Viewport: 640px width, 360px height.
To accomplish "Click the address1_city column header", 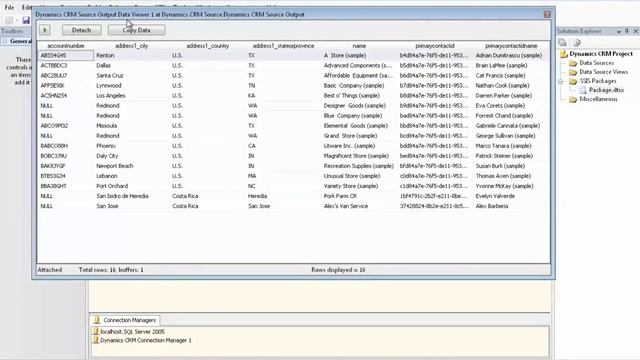I will point(131,46).
